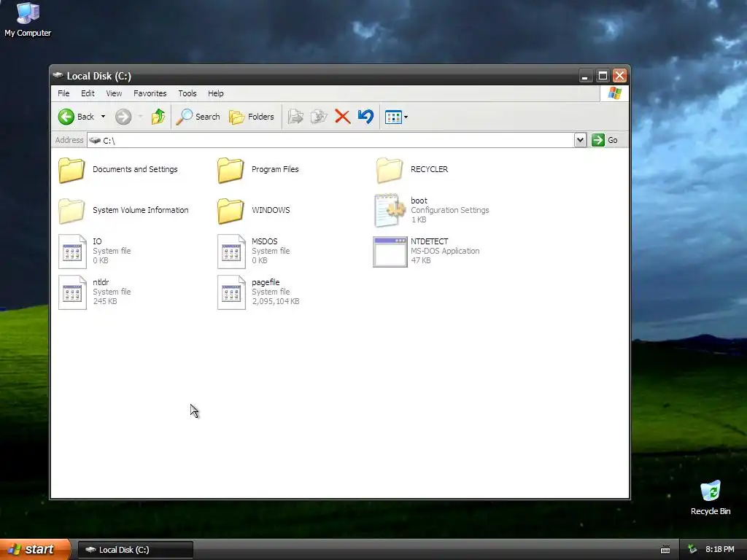Click the Copy To toolbar icon

(319, 117)
